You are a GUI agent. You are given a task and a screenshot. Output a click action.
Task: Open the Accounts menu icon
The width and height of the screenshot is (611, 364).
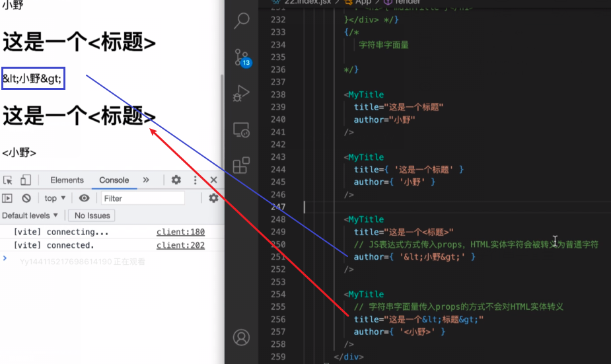point(241,338)
